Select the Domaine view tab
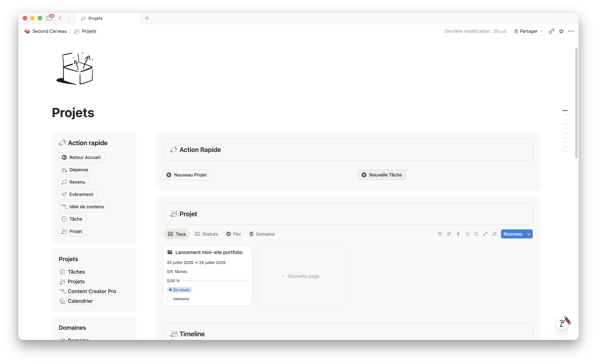Image resolution: width=597 pixels, height=364 pixels. [x=262, y=234]
